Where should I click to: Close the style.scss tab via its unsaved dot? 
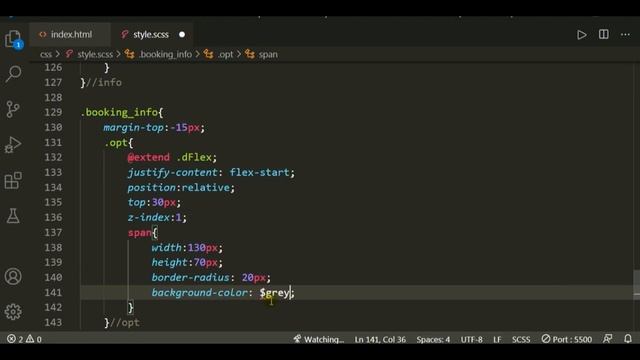182,35
